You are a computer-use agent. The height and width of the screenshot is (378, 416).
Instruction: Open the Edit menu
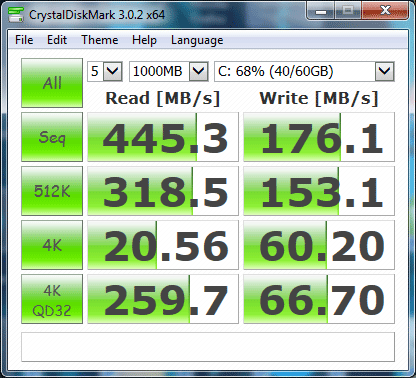coord(57,40)
